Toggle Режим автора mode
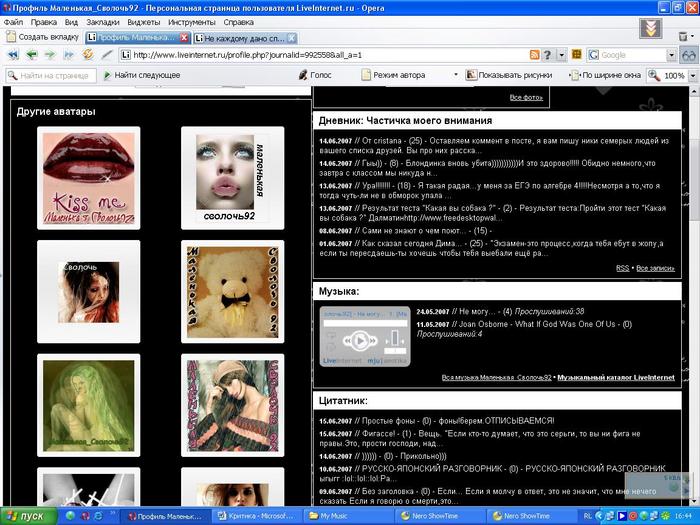 pyautogui.click(x=393, y=75)
